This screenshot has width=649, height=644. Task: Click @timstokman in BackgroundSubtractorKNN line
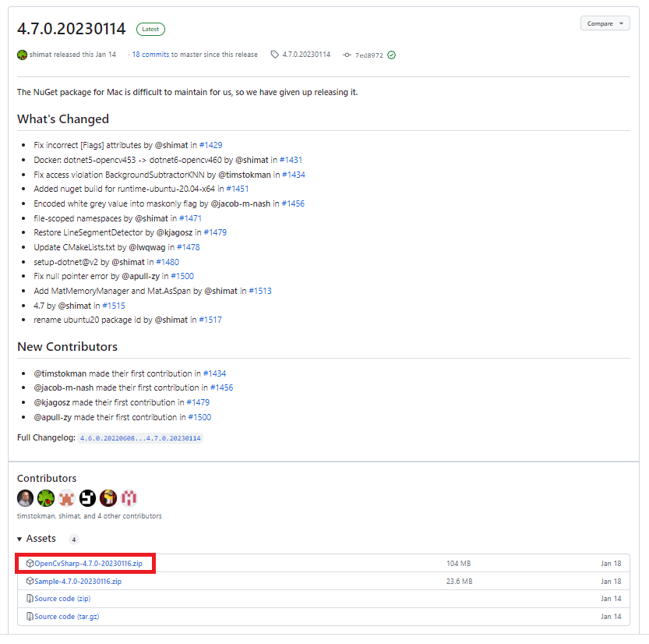pyautogui.click(x=244, y=175)
